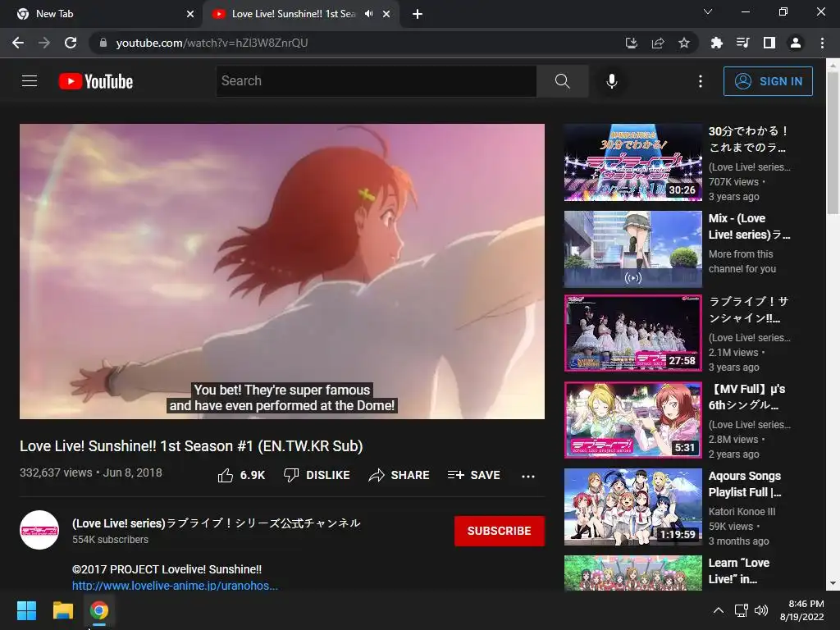
Task: Open File Explorer from taskbar
Action: (62, 610)
